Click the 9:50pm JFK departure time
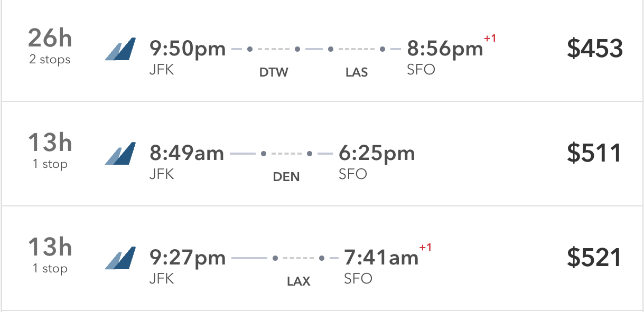Viewport: 644px width, 312px height. [x=188, y=49]
